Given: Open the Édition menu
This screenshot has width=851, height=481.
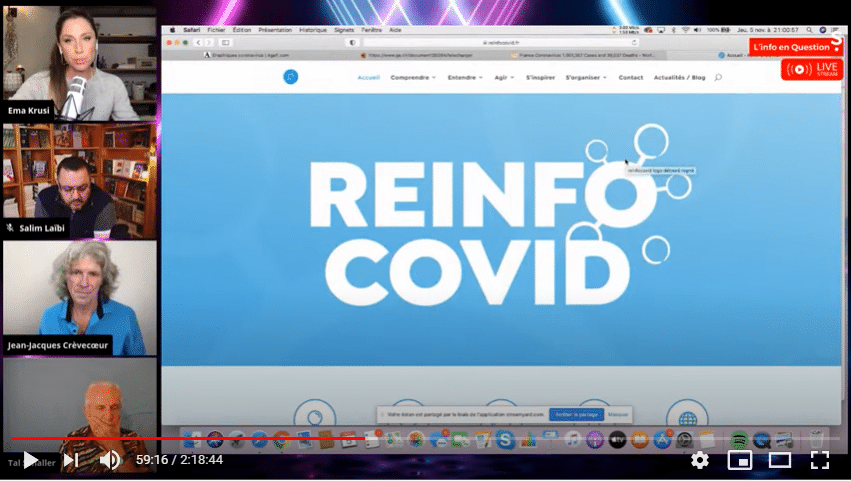Looking at the screenshot, I should pyautogui.click(x=242, y=30).
